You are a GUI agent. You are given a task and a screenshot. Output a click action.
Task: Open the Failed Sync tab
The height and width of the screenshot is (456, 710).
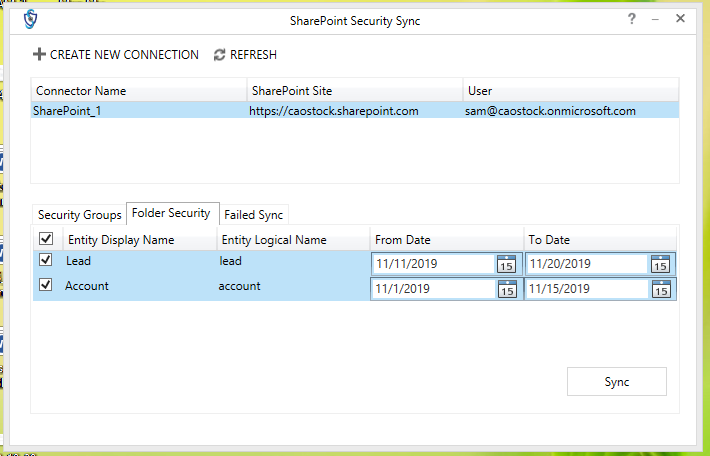[x=254, y=215]
